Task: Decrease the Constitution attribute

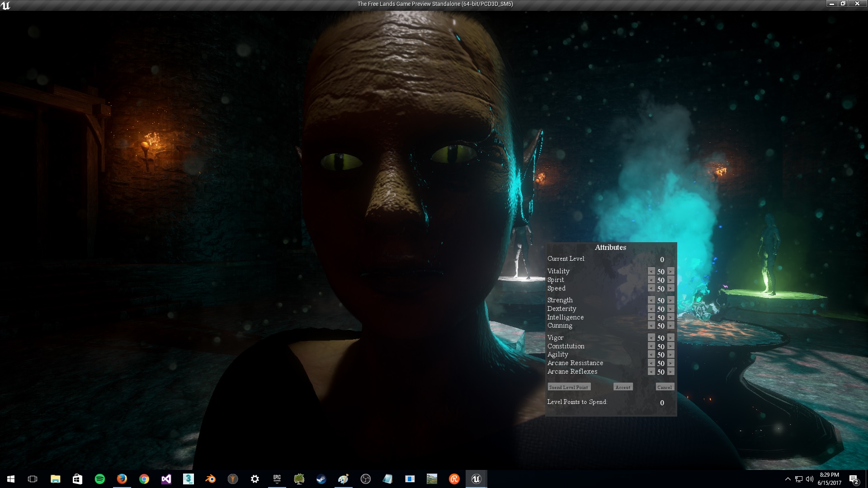Action: click(x=651, y=347)
